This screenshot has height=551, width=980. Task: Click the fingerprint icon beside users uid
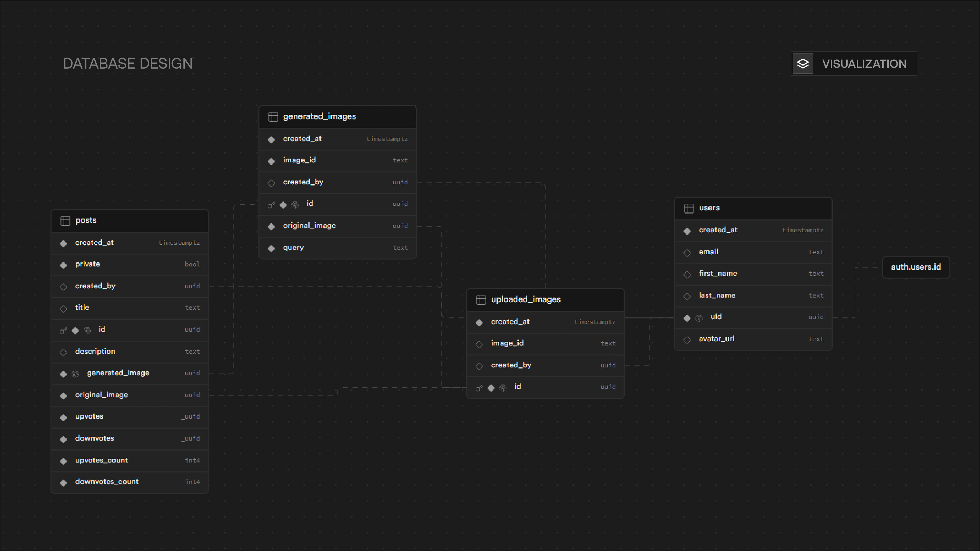pyautogui.click(x=699, y=318)
